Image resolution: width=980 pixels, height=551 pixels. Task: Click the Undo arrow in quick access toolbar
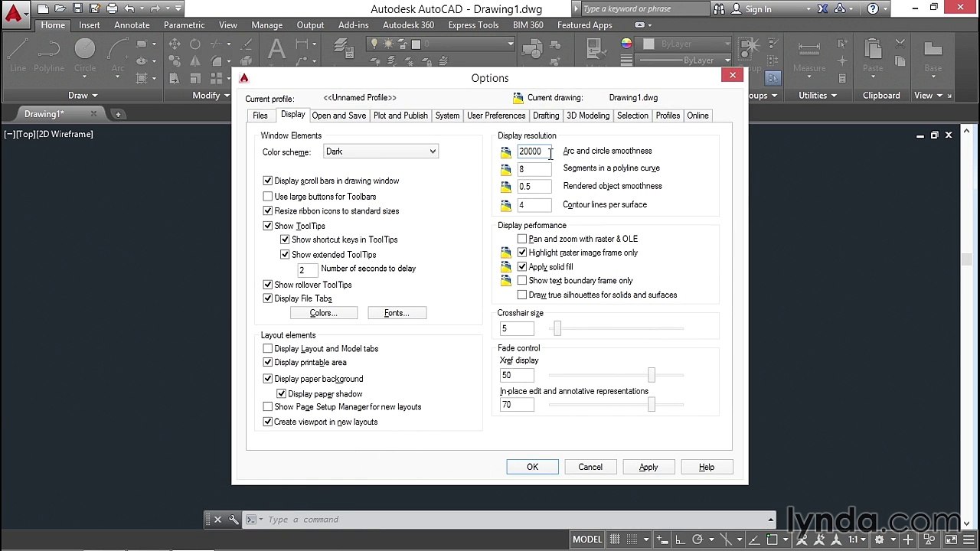(129, 9)
